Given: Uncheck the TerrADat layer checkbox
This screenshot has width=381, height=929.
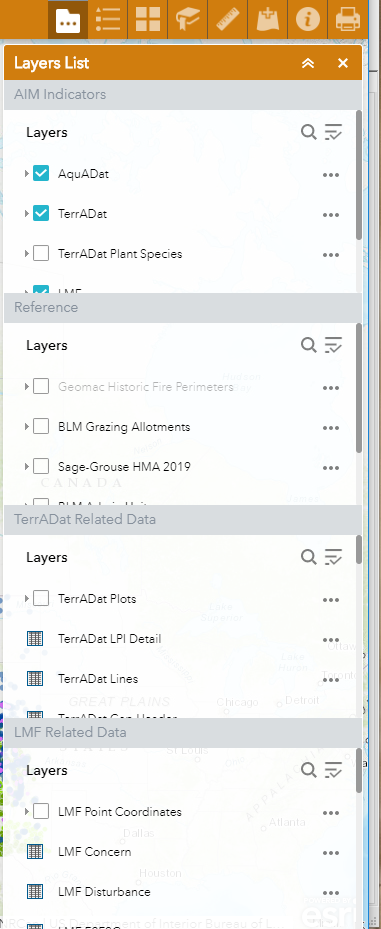Looking at the screenshot, I should [41, 213].
